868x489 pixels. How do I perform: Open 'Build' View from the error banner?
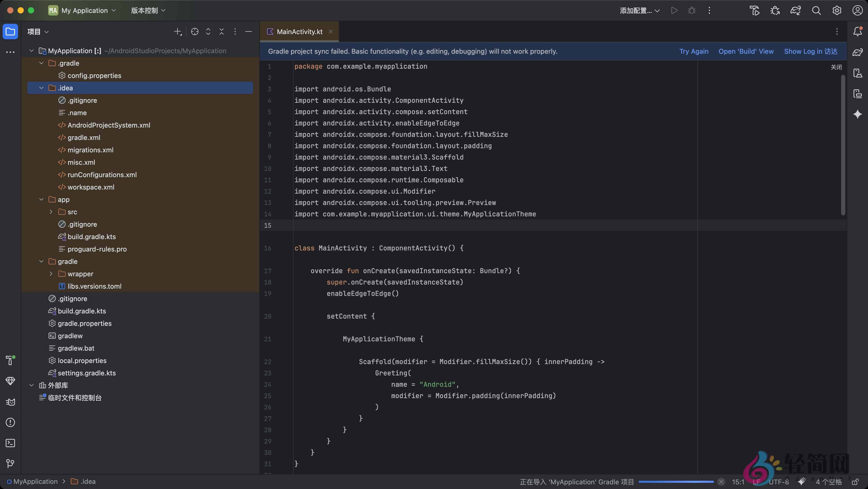[746, 51]
